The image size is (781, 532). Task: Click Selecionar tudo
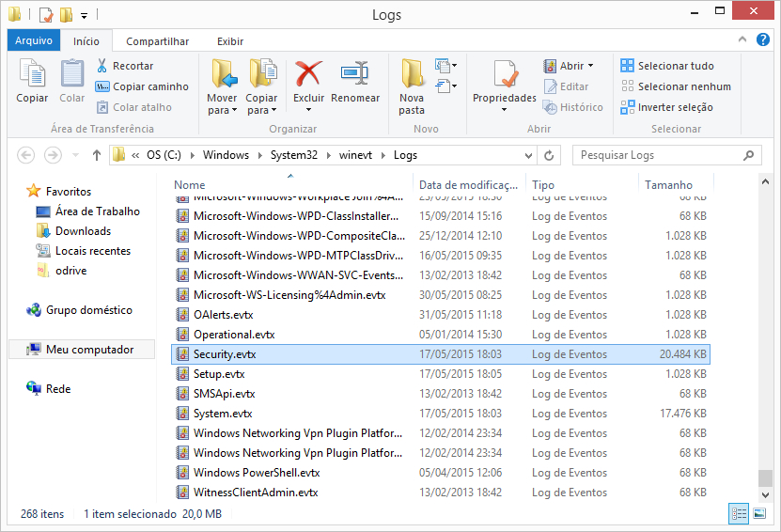[667, 66]
